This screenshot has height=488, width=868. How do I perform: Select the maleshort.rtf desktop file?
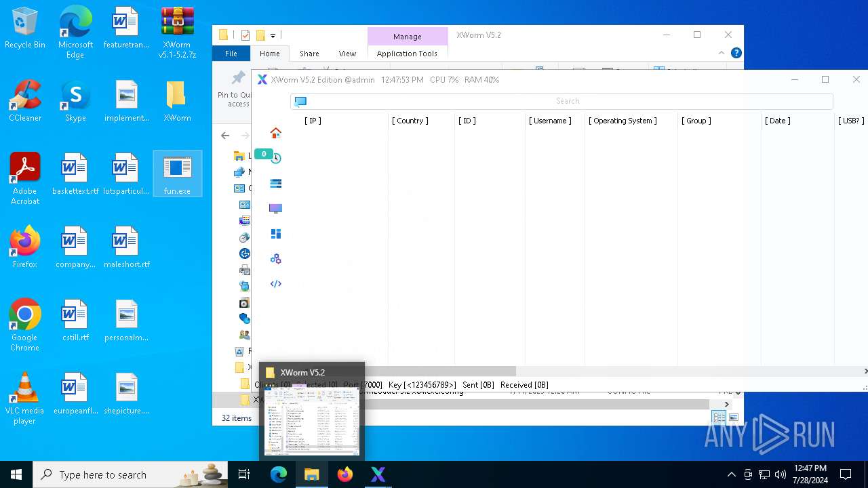pyautogui.click(x=126, y=247)
